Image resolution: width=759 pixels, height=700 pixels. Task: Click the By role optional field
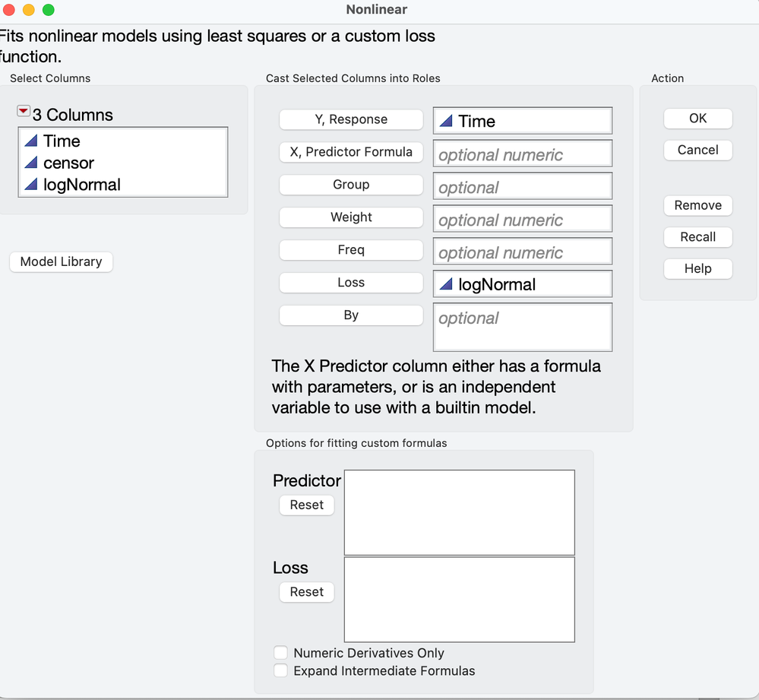(x=522, y=328)
